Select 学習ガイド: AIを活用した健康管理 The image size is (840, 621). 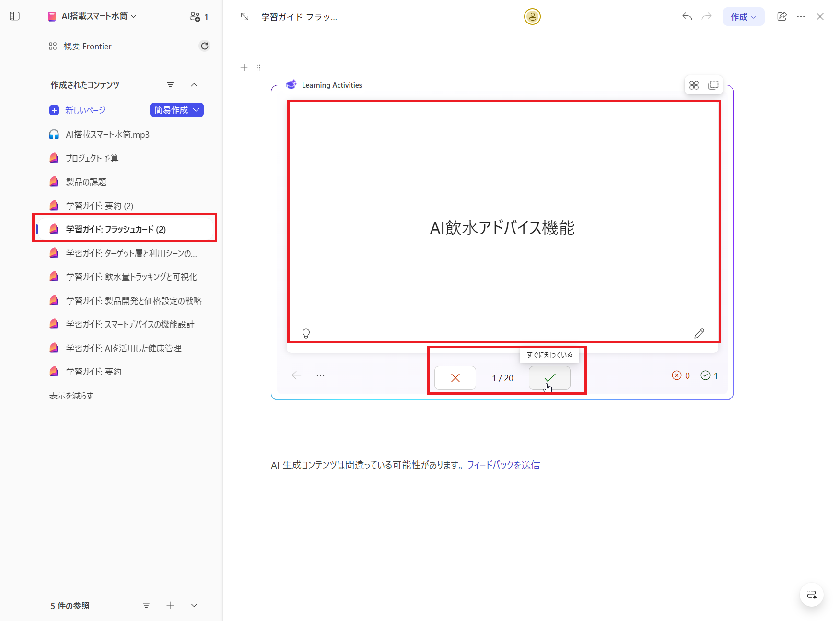coord(123,348)
